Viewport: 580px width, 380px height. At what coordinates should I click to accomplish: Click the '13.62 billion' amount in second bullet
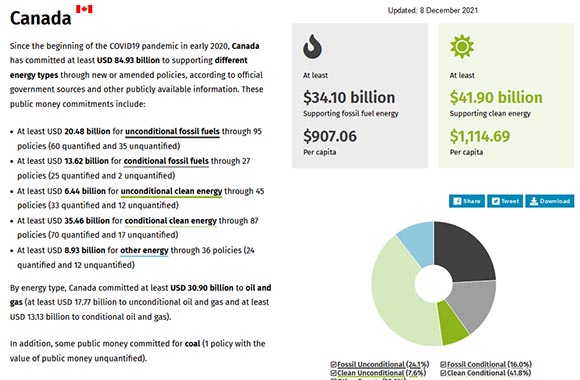(87, 161)
